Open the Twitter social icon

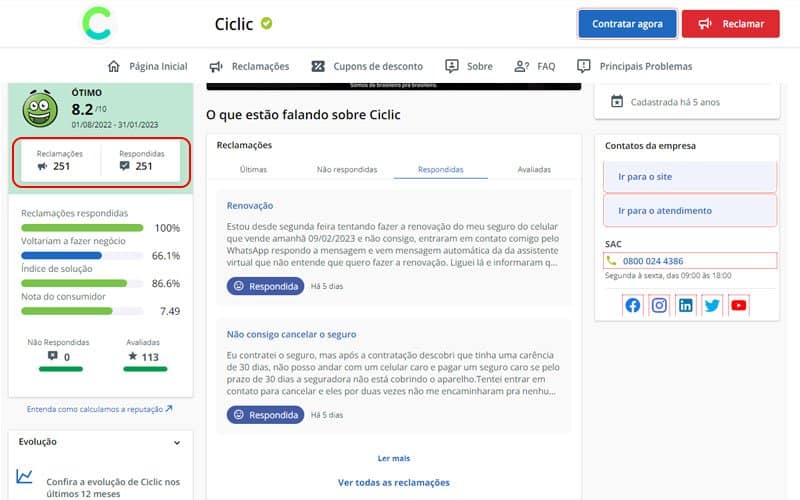click(712, 305)
